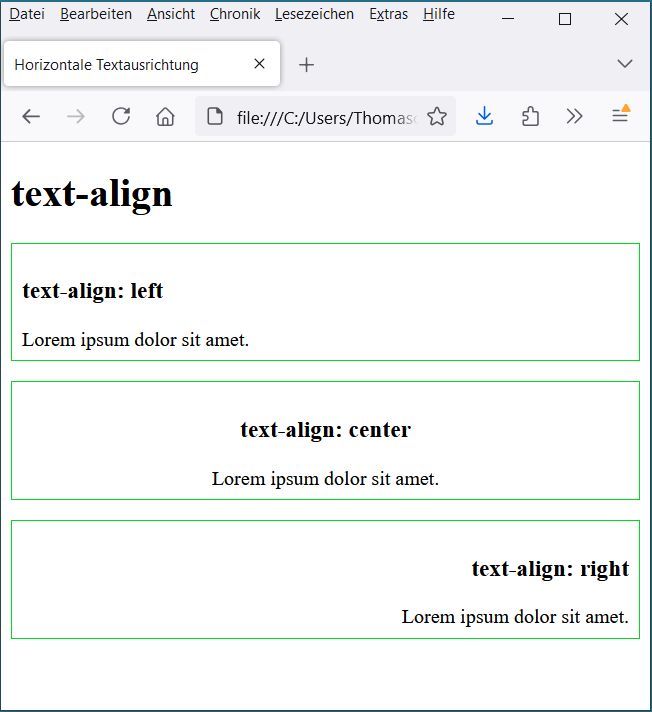Select the Horizontale Textausrichtung tab

pyautogui.click(x=120, y=65)
